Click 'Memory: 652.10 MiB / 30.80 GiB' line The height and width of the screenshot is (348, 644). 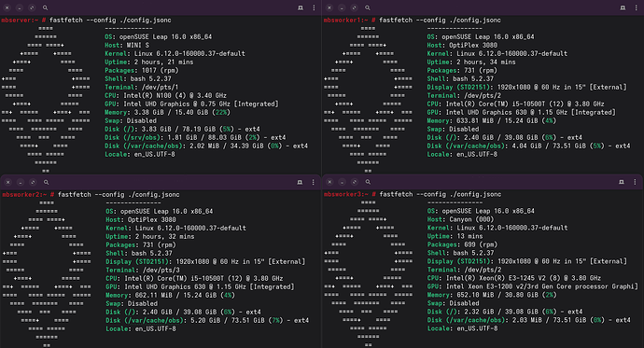click(x=492, y=295)
